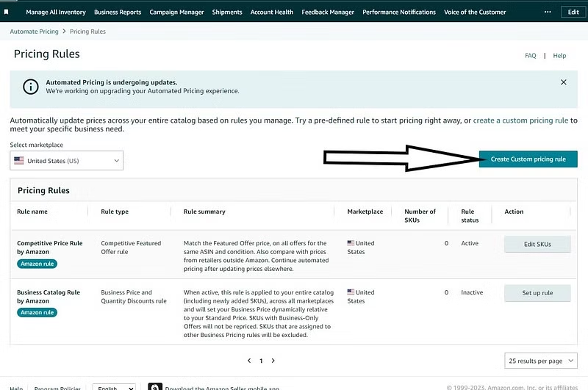Click Set up rule for Business Catalog Rule
This screenshot has height=390, width=588.
537,293
